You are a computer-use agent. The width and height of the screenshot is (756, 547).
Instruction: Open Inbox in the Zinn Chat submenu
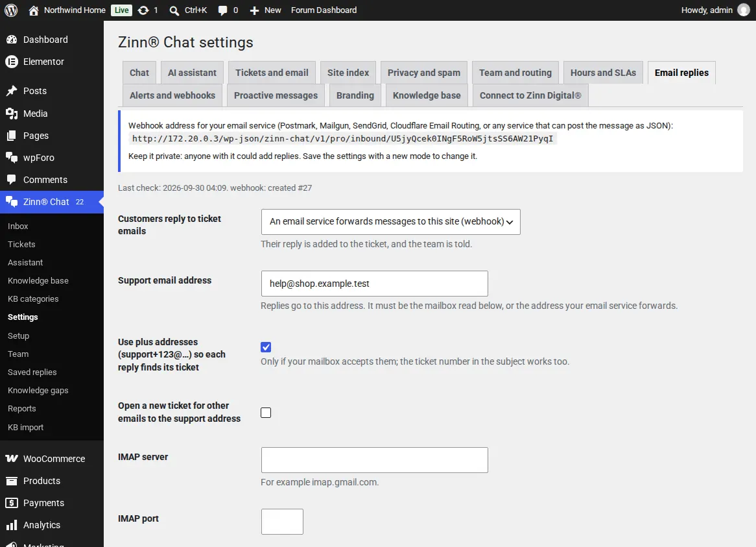pos(18,226)
